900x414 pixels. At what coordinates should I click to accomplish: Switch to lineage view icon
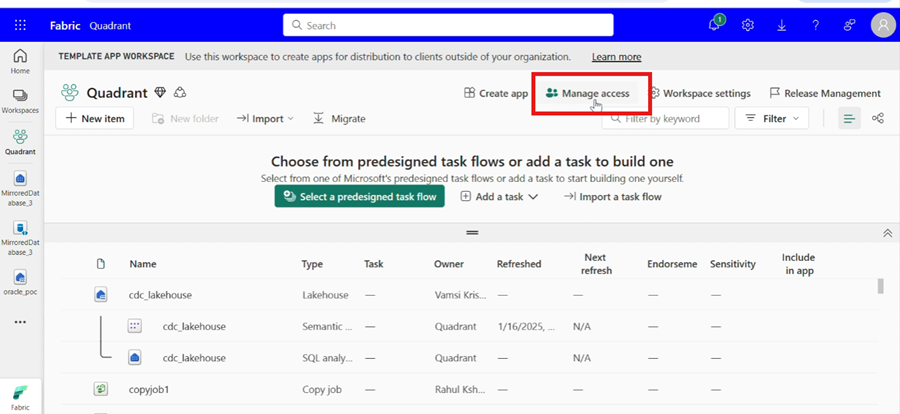[878, 118]
